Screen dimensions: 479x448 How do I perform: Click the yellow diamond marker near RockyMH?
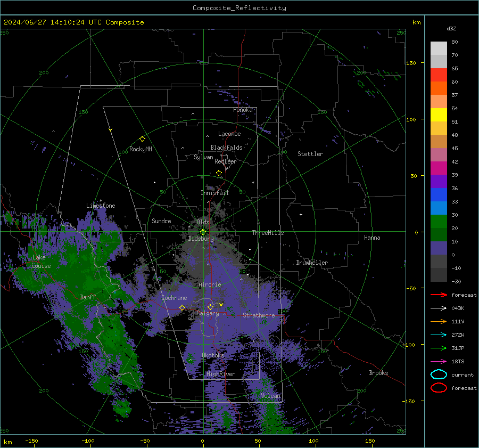click(142, 139)
